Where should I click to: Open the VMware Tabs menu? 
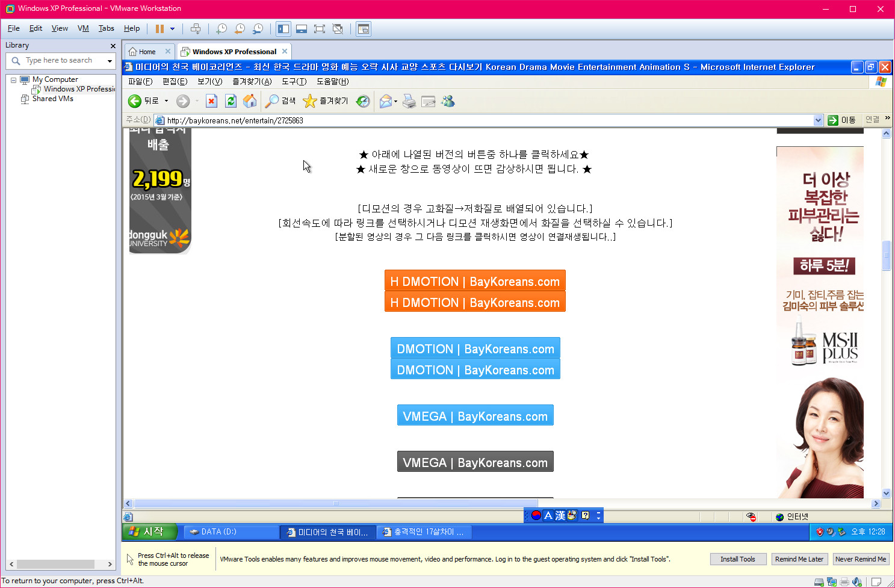(106, 28)
